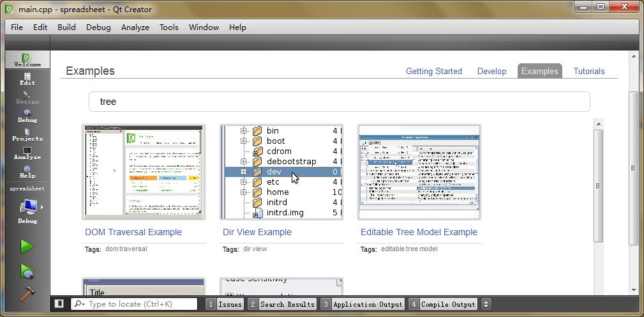
Task: Open the Help menu
Action: click(237, 27)
